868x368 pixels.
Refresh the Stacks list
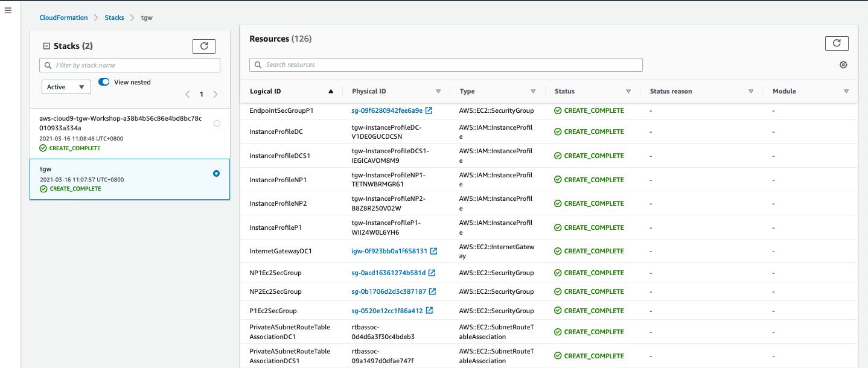click(x=203, y=46)
